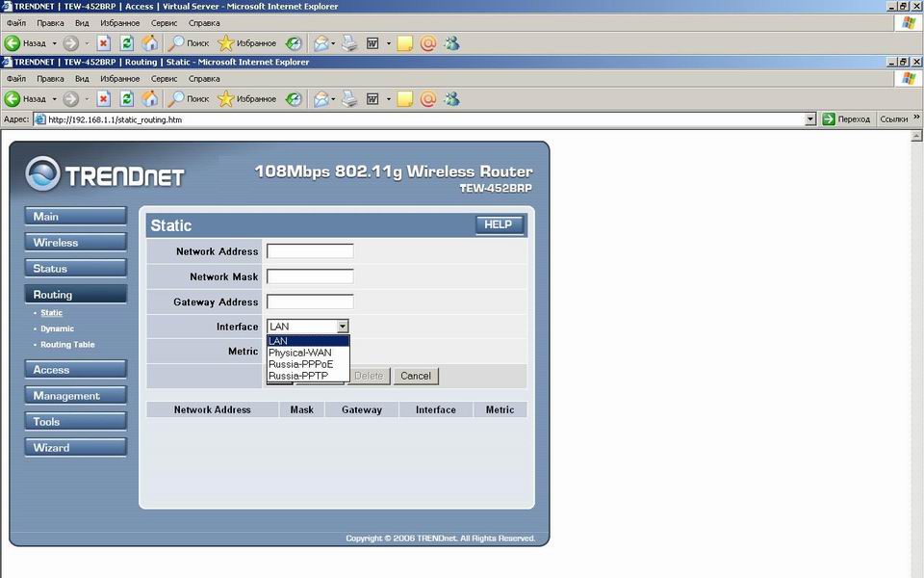Expand Mail dropdown arrow in Static routing window
Viewport: 924px width, 578px height.
pos(333,99)
